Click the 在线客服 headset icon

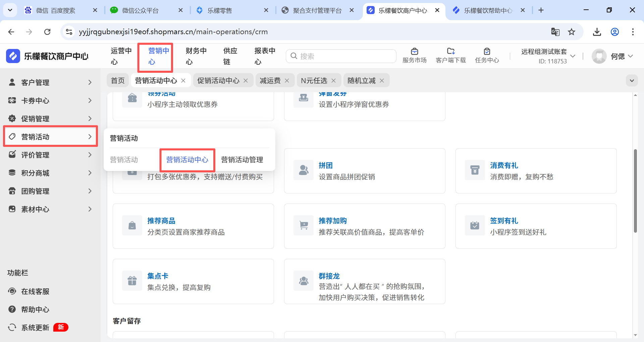(12, 291)
